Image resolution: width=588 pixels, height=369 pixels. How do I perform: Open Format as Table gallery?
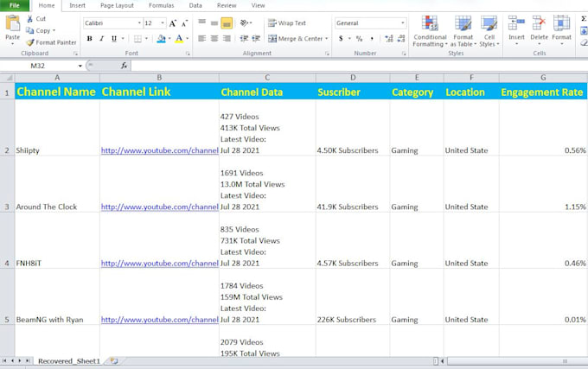pos(463,31)
